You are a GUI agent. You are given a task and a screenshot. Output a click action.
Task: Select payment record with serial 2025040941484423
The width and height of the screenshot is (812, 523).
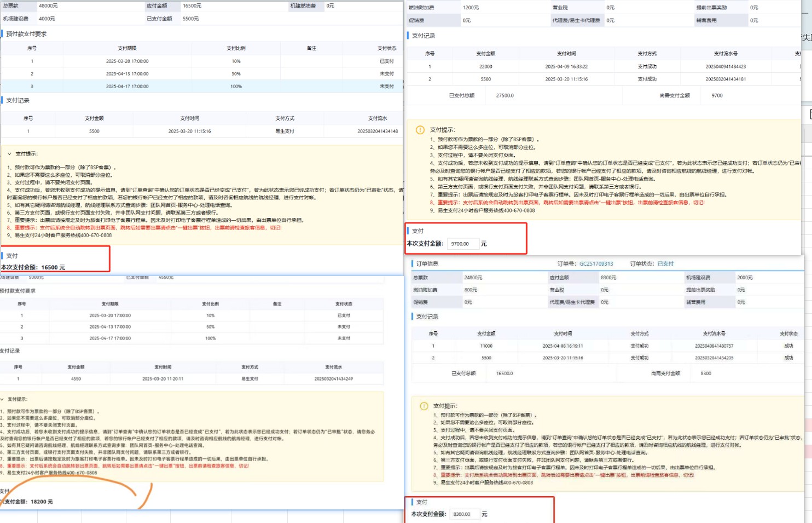pos(726,67)
